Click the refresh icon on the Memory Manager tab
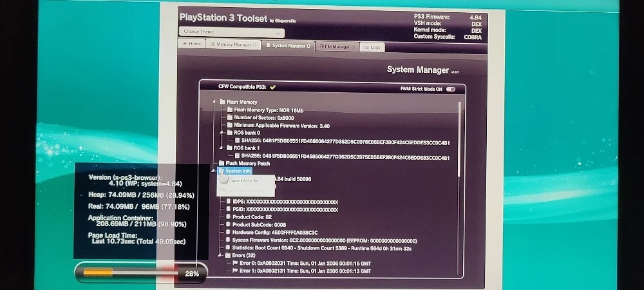 coord(254,44)
